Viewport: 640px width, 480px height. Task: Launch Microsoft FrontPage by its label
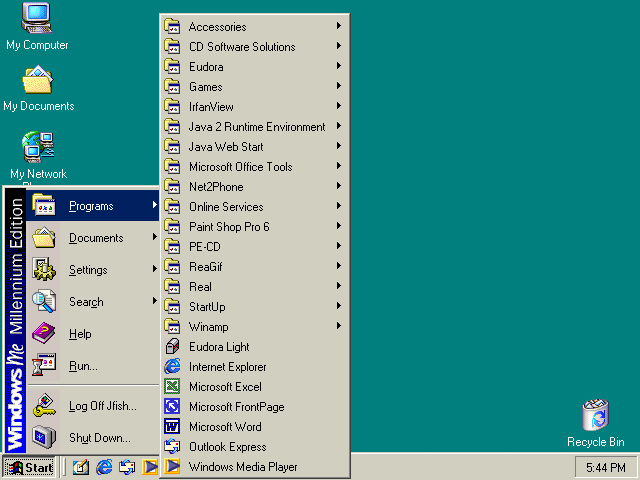pyautogui.click(x=237, y=407)
